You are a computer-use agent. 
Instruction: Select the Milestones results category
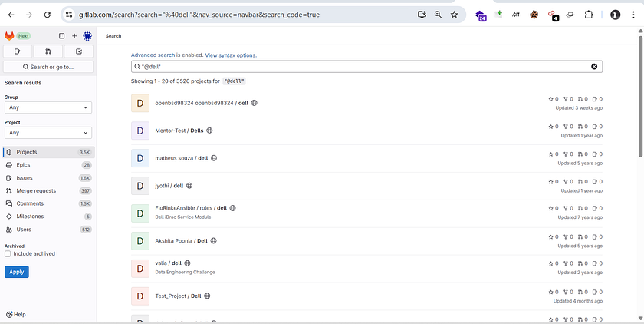(x=48, y=217)
